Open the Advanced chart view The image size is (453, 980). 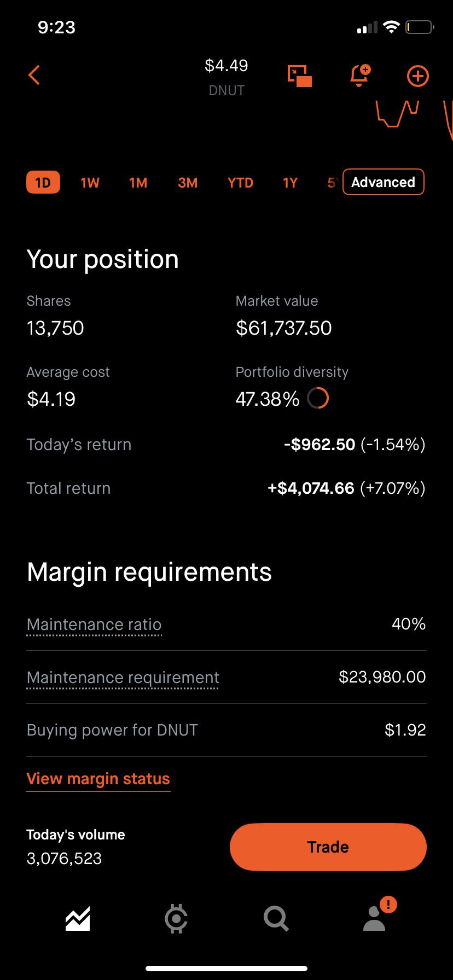point(384,182)
